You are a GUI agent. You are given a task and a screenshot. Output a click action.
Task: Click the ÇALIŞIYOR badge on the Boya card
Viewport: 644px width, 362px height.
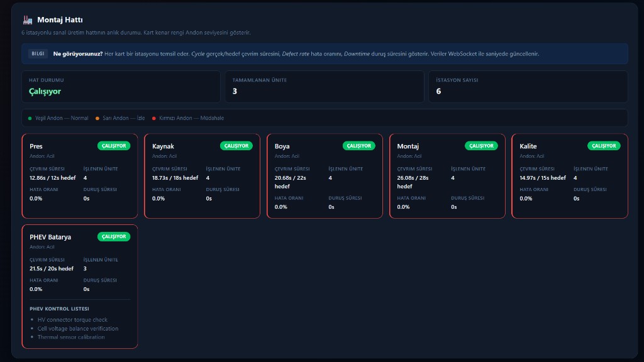pos(358,146)
